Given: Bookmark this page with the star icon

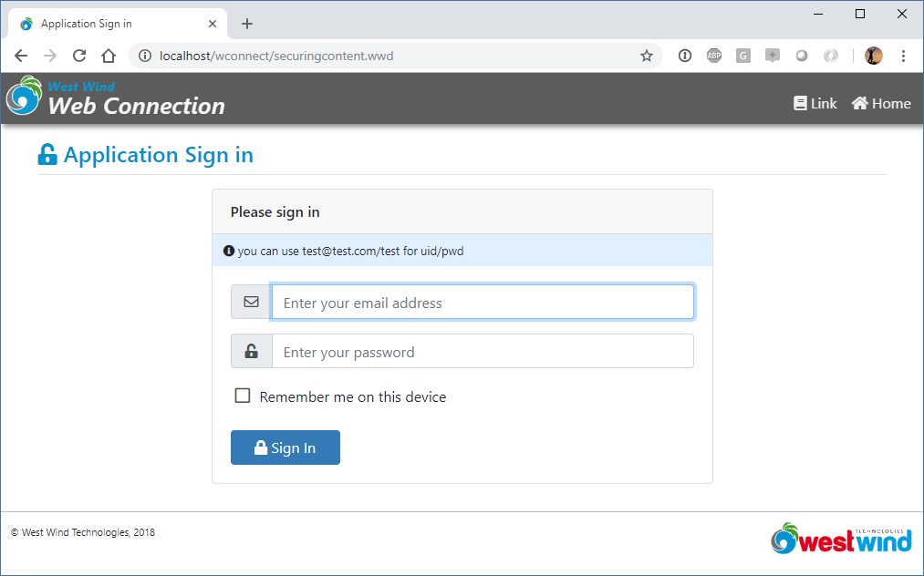Looking at the screenshot, I should (x=647, y=56).
